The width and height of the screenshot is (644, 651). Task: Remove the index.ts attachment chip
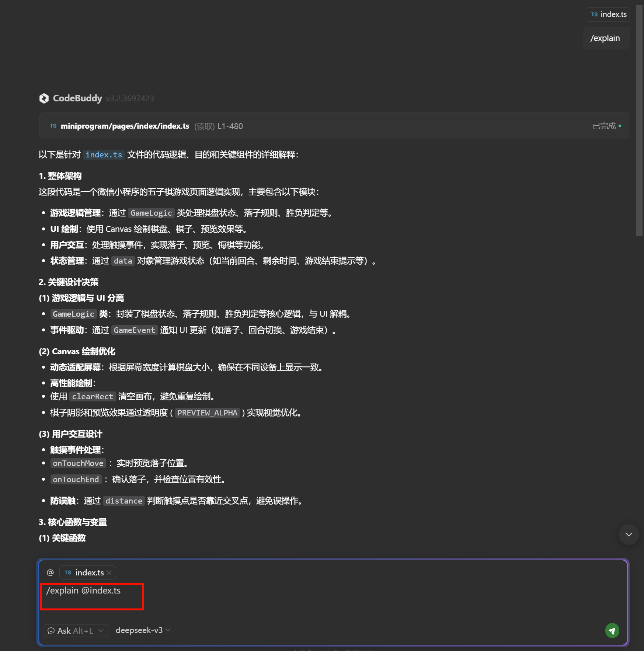[109, 572]
